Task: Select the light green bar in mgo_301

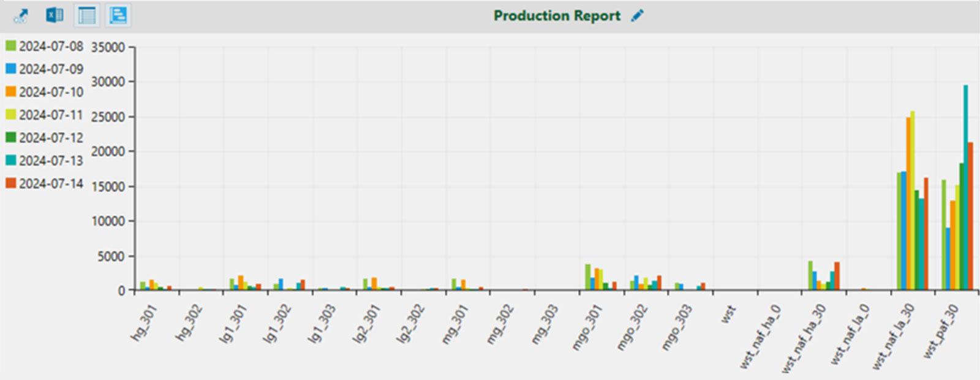Action: tap(587, 277)
